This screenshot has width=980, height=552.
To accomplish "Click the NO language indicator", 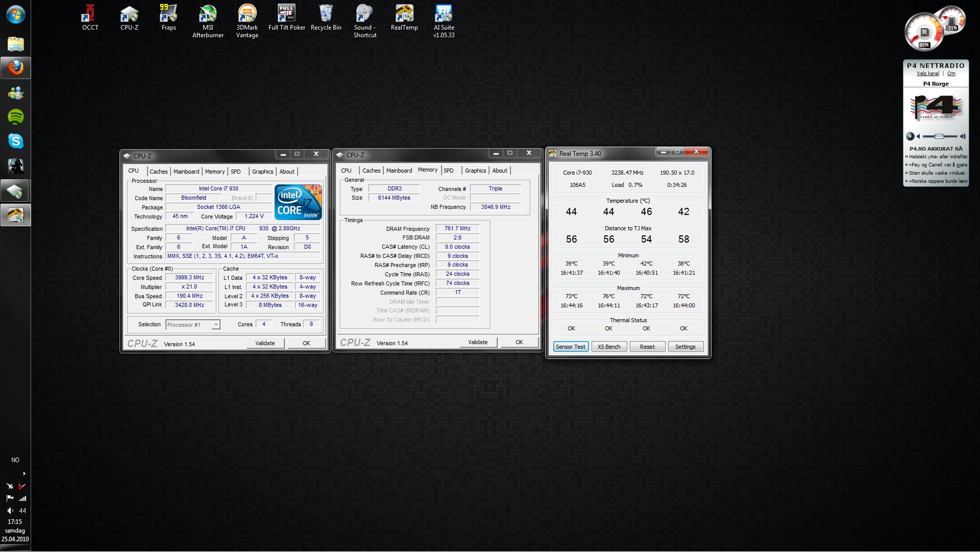I will click(15, 460).
